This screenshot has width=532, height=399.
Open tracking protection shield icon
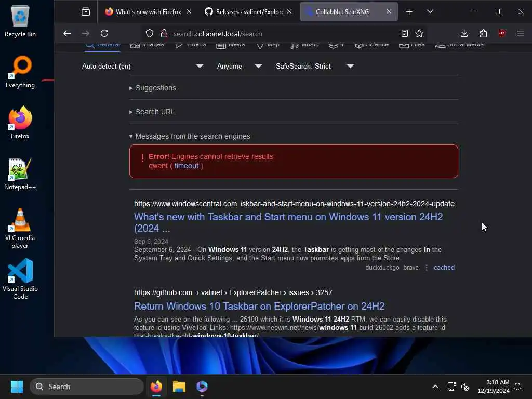tap(150, 34)
